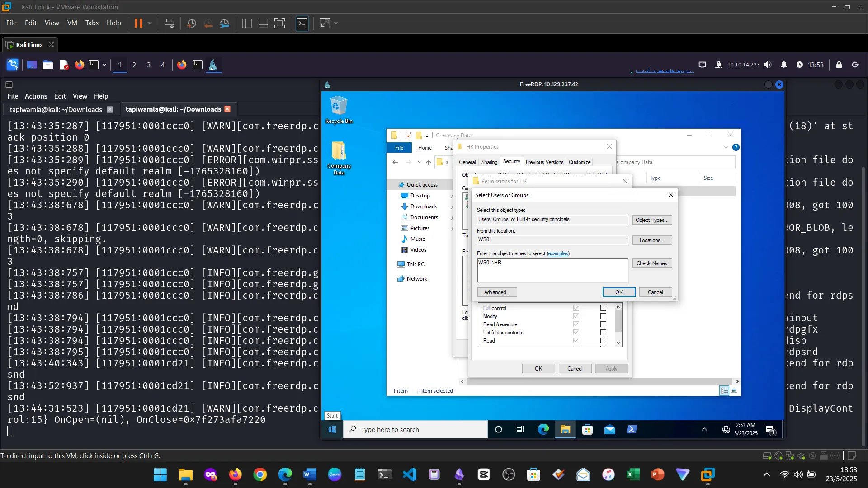The image size is (868, 488).
Task: Expand the Kali terminal launcher dropdown arrow
Action: (104, 65)
